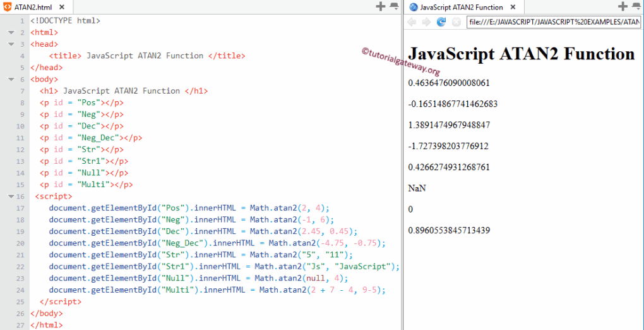
Task: Add a new tab in browser preview pane
Action: pyautogui.click(x=623, y=7)
